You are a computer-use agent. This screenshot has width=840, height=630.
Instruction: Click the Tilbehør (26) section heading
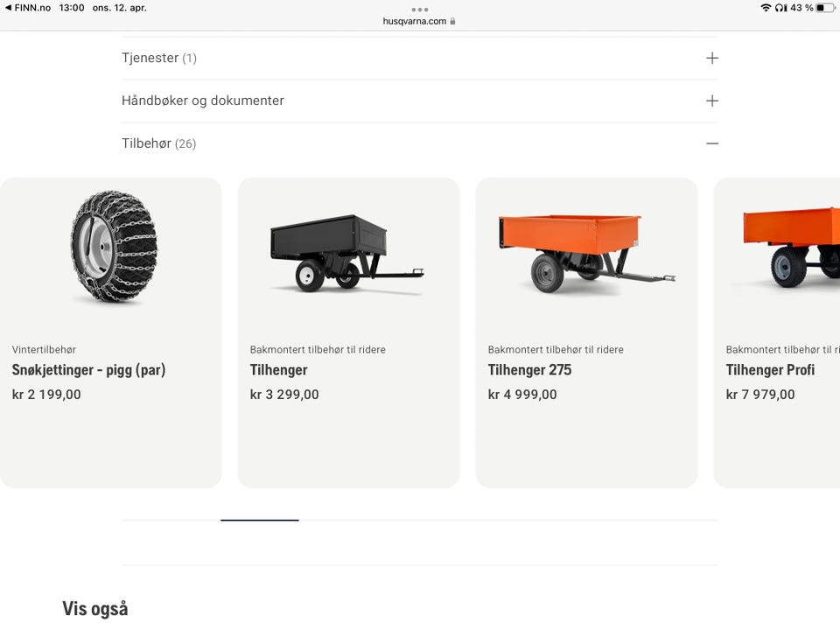159,143
